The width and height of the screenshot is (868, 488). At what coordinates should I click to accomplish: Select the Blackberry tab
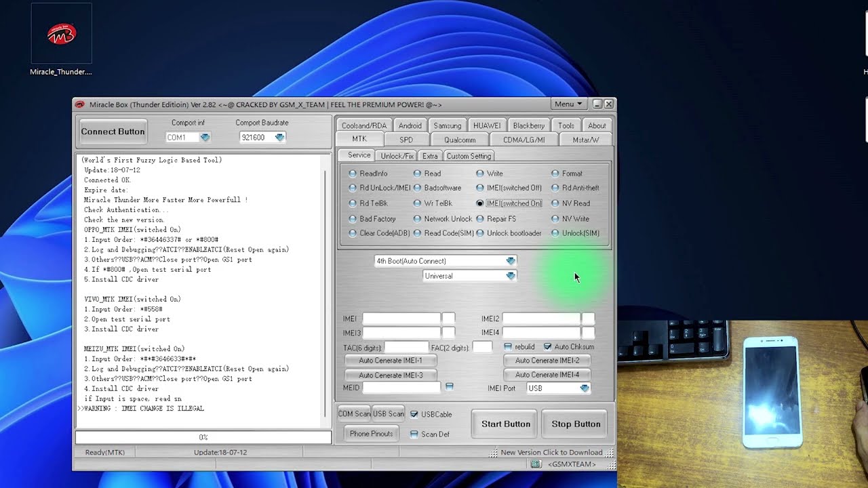pos(529,125)
